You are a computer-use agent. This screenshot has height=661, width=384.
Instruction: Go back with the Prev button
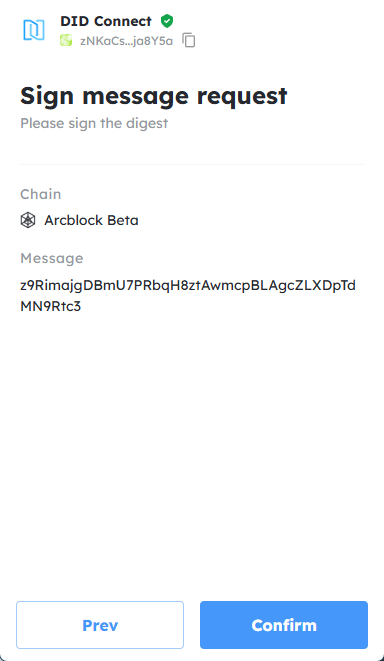100,625
